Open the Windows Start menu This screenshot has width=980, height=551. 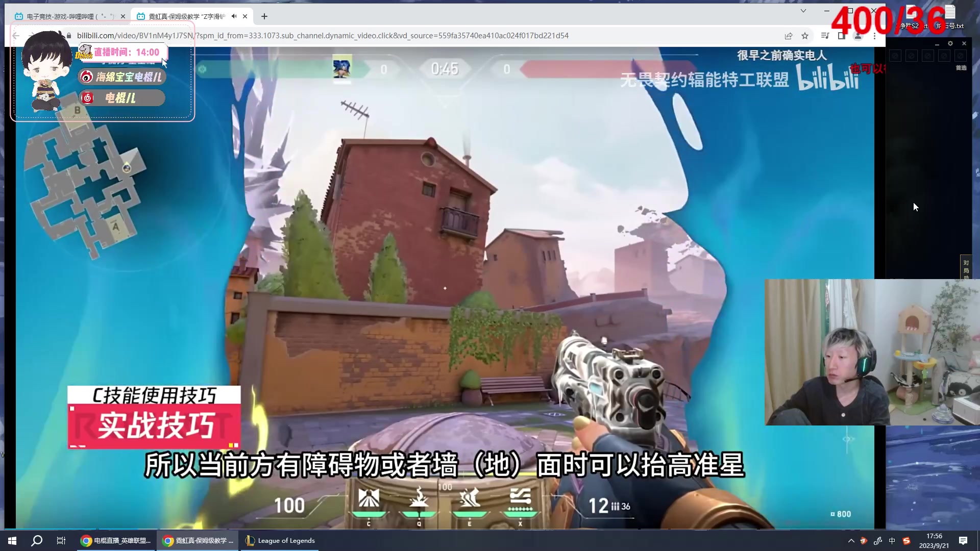tap(12, 541)
